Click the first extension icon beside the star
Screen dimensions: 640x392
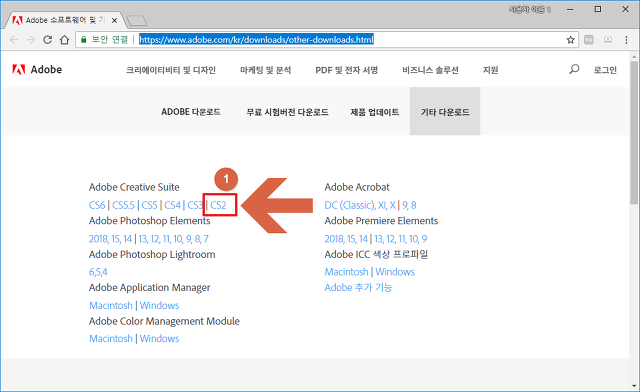click(589, 40)
